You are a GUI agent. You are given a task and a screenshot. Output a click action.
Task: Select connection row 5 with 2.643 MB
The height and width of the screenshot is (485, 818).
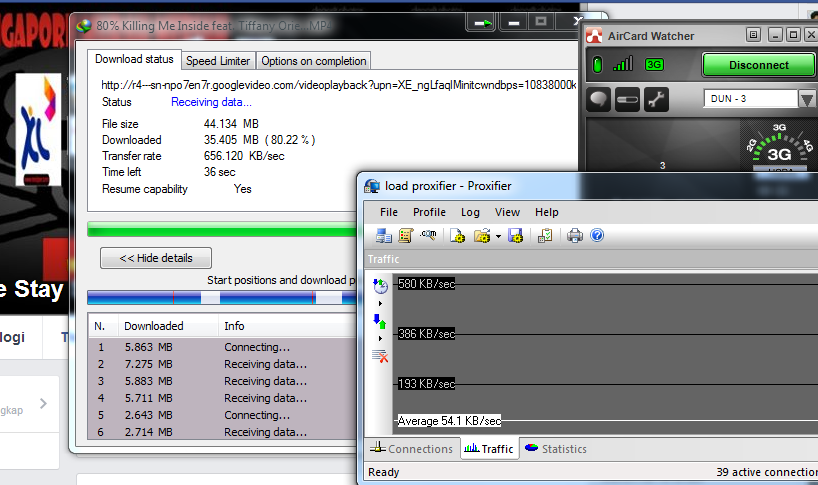click(x=223, y=415)
